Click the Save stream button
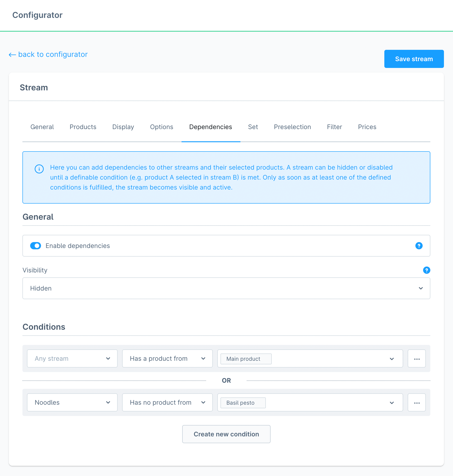The height and width of the screenshot is (476, 453). click(x=414, y=59)
